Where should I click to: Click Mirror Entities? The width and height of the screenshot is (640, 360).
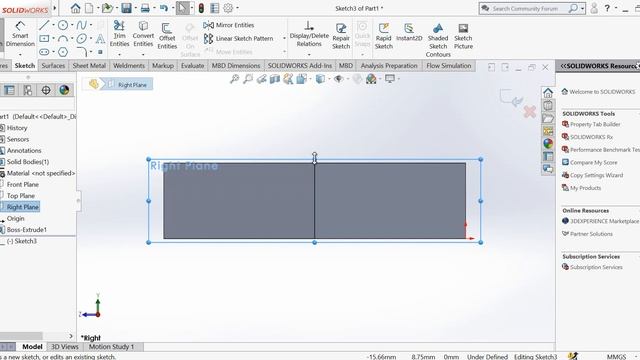click(229, 25)
